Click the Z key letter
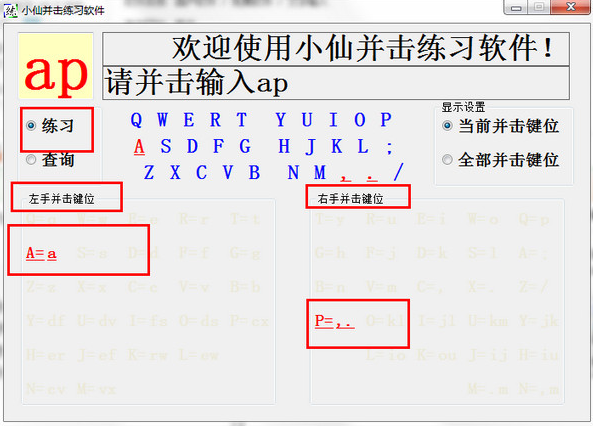Viewport: 593px width, 426px height. click(149, 173)
